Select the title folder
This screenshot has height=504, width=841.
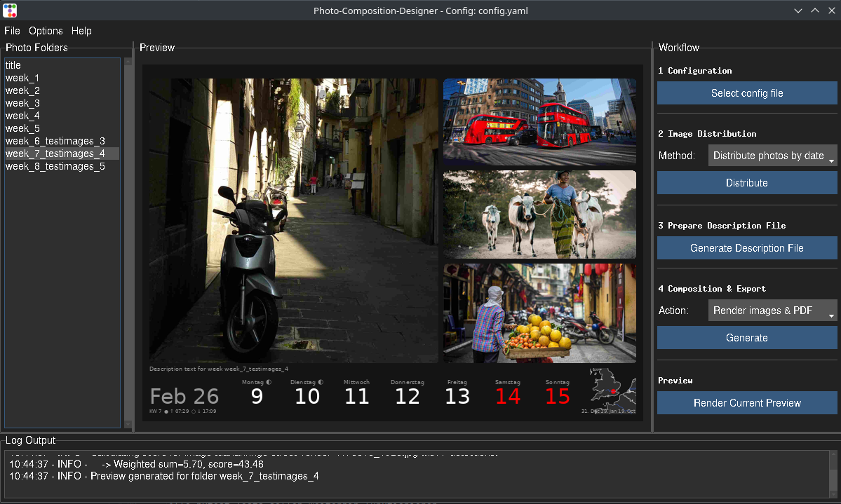coord(62,65)
